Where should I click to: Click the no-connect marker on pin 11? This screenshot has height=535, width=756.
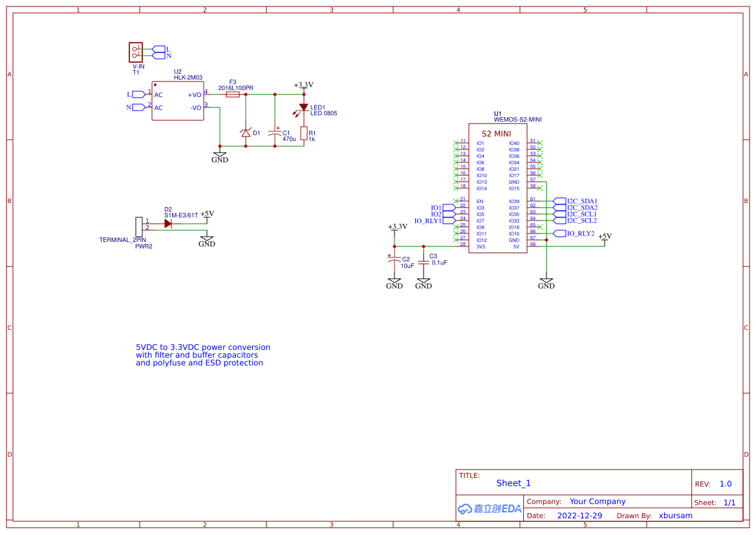[456, 143]
